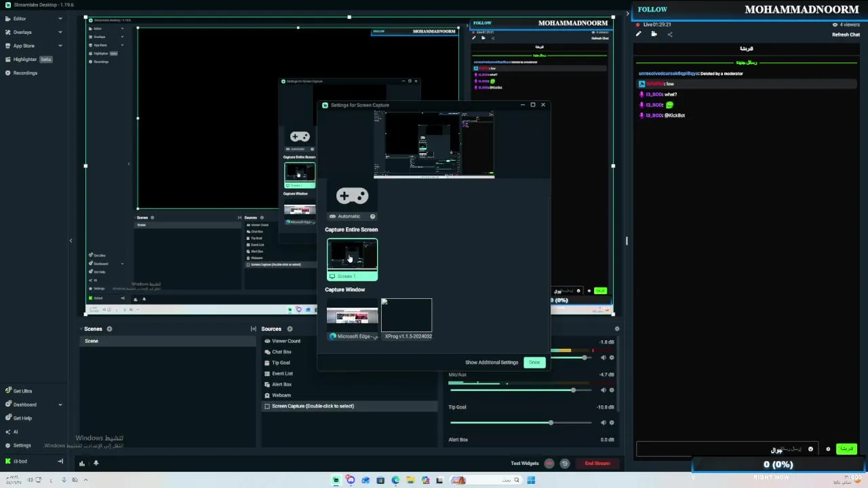
Task: Click green chat send button
Action: (x=846, y=449)
